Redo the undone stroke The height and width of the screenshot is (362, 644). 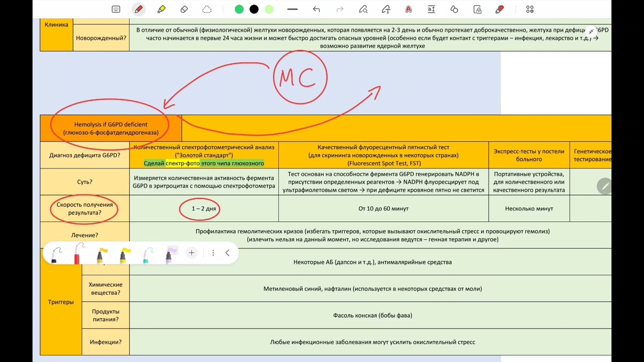[340, 9]
